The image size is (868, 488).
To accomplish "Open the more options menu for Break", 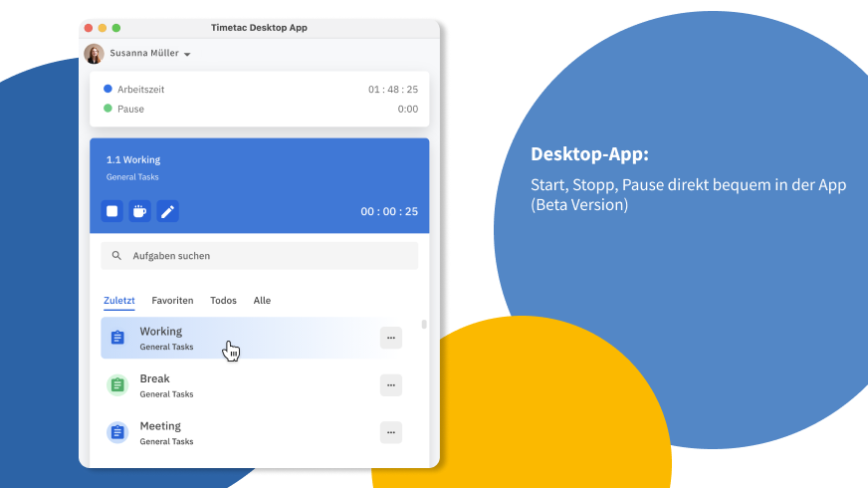I will 391,385.
